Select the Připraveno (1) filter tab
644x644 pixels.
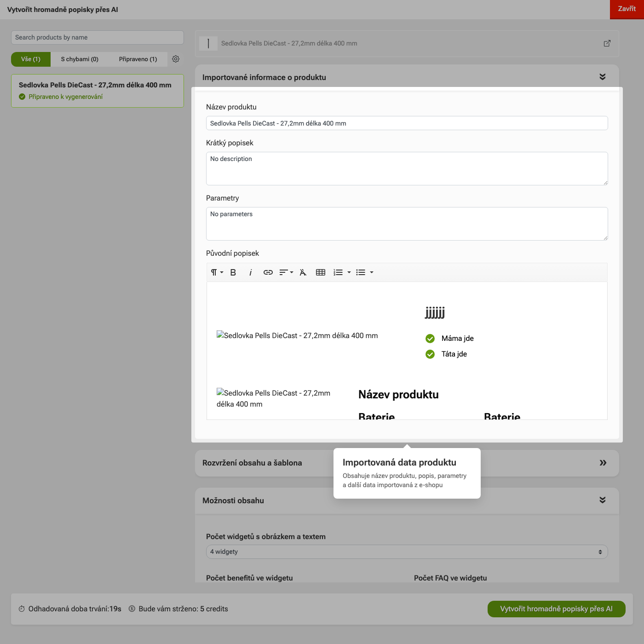[x=138, y=59]
